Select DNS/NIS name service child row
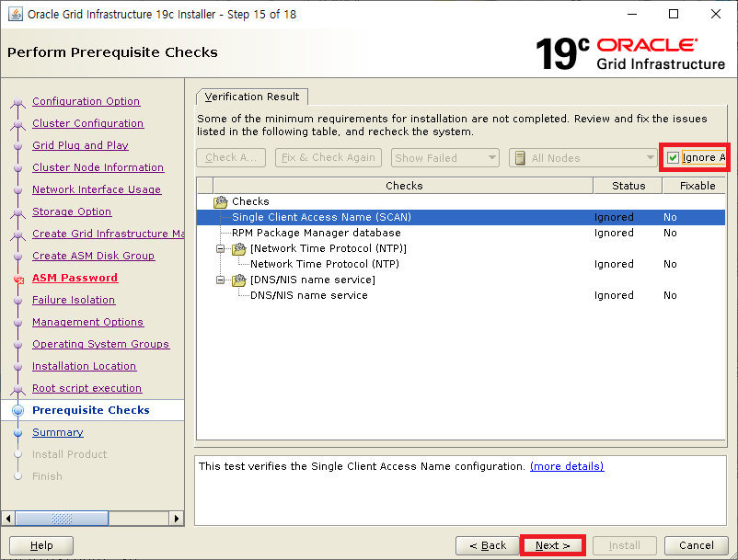 [461, 295]
